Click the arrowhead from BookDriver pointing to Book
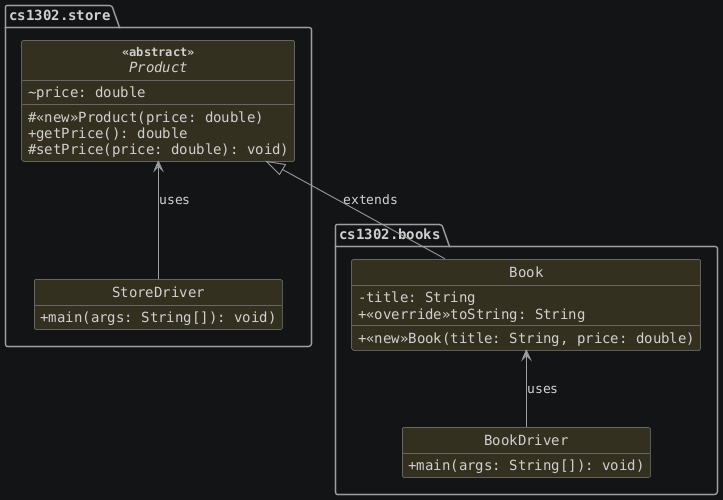The height and width of the screenshot is (500, 723). click(526, 356)
